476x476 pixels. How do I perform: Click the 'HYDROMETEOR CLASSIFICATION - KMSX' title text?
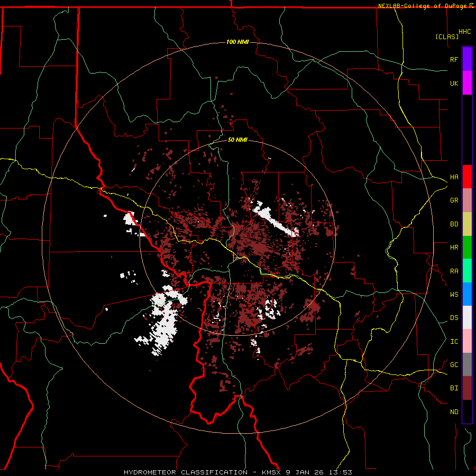tap(203, 472)
